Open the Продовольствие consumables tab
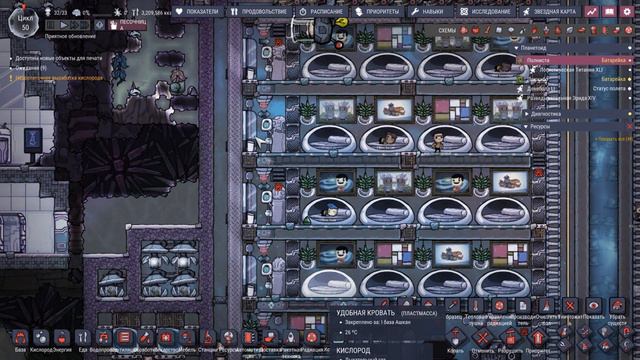Viewport: 640px width, 360px height. click(259, 12)
